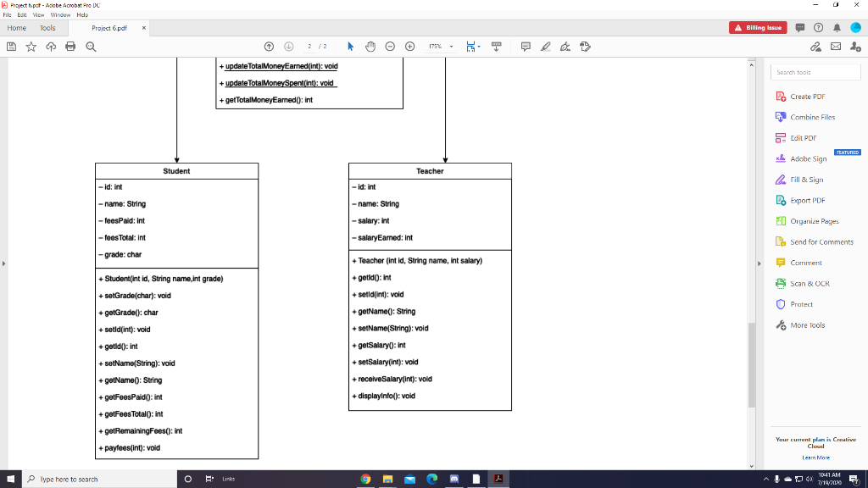Toggle the page scrolling mode
The image size is (868, 488).
tap(471, 47)
